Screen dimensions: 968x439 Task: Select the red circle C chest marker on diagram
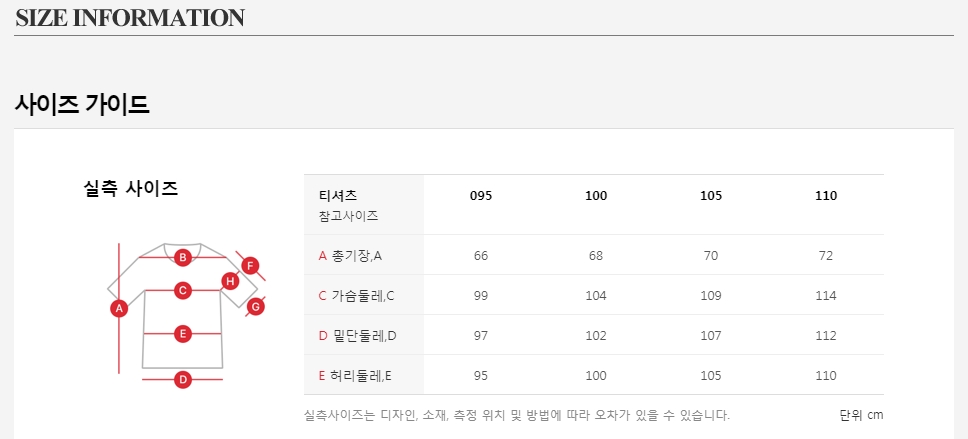coord(183,291)
